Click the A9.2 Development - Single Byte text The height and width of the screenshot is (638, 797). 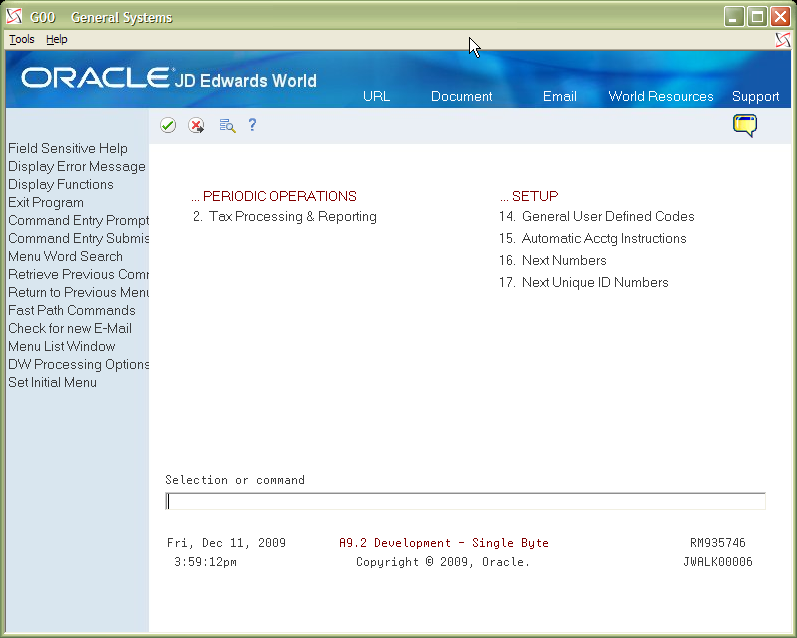click(x=444, y=543)
